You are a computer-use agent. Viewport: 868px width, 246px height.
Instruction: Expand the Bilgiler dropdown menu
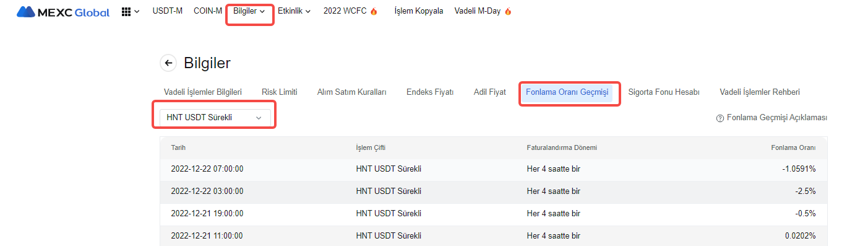[x=249, y=11]
